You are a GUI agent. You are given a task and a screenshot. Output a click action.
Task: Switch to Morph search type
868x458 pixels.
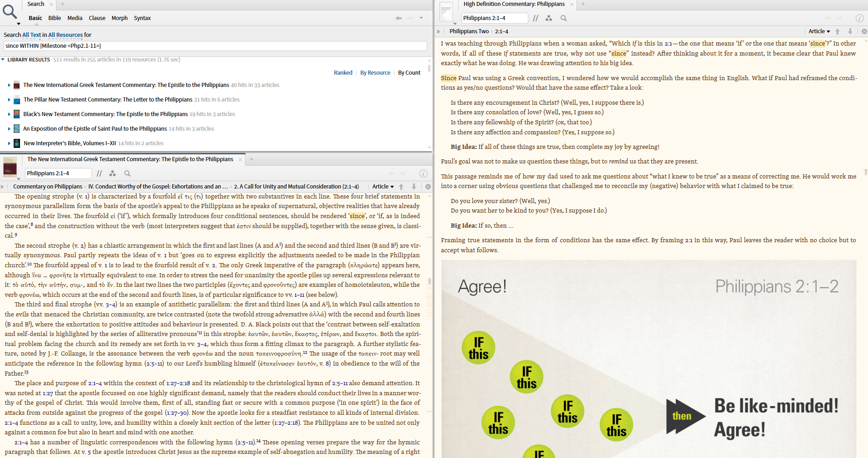[119, 18]
